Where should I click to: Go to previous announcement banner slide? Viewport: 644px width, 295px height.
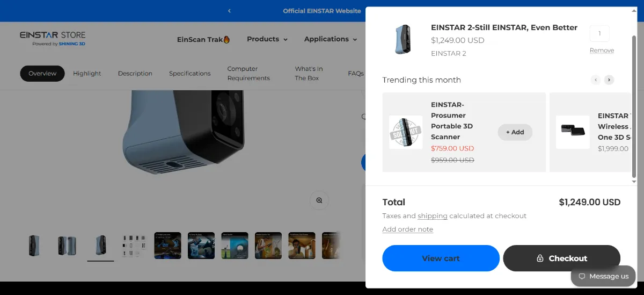229,11
